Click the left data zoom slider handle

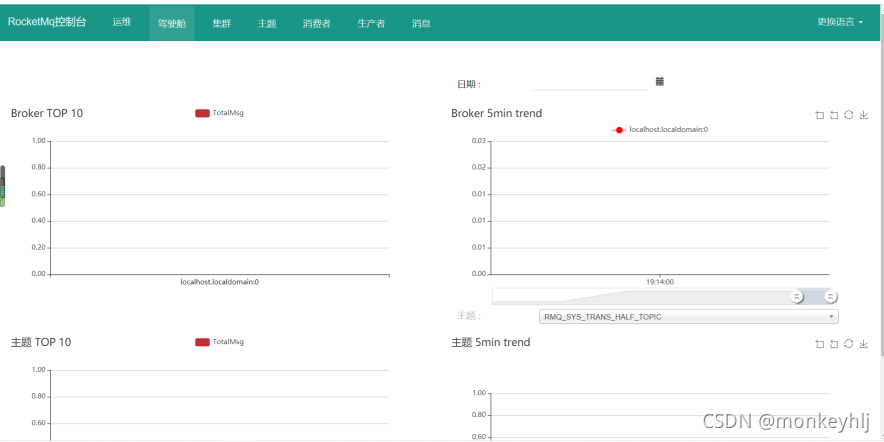tap(797, 297)
